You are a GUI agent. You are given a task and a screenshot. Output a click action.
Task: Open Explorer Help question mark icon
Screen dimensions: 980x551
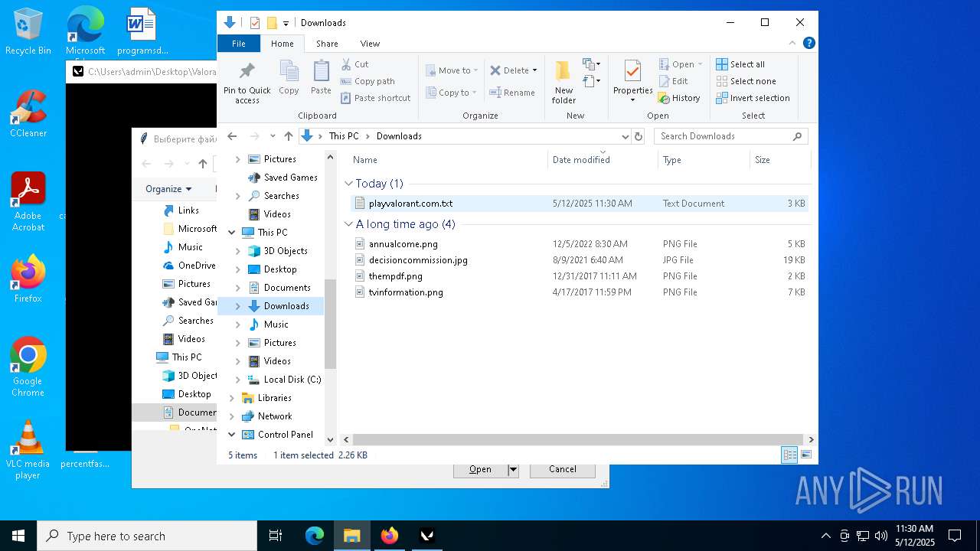tap(808, 44)
